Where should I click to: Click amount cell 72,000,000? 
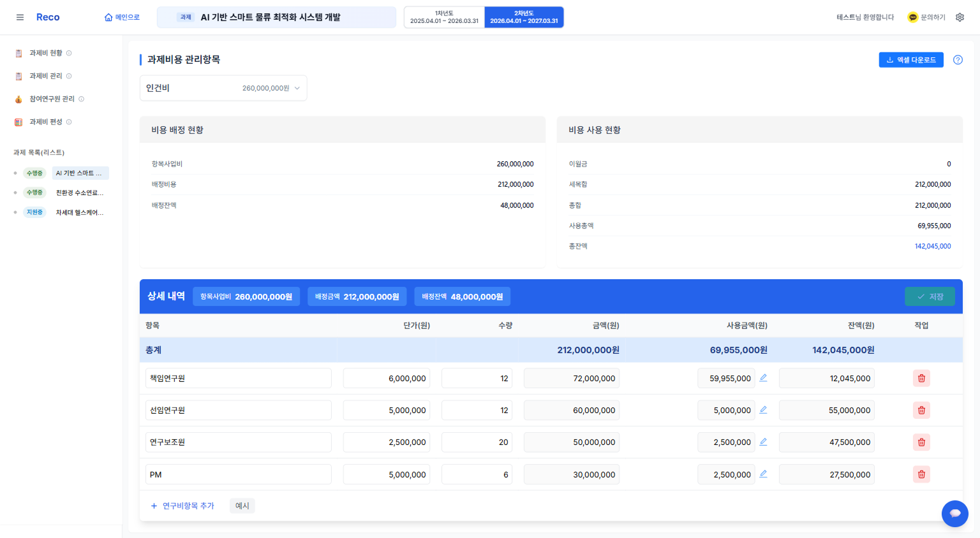pyautogui.click(x=572, y=378)
